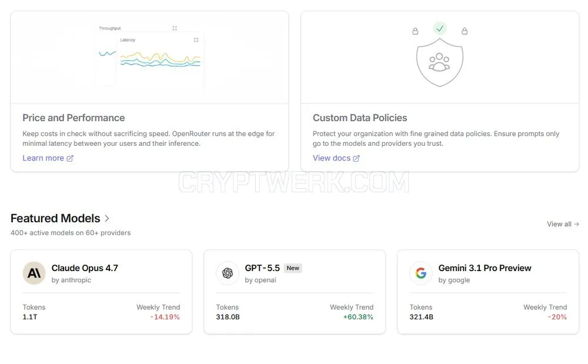This screenshot has width=588, height=364.
Task: Click View all models link
Action: (563, 224)
